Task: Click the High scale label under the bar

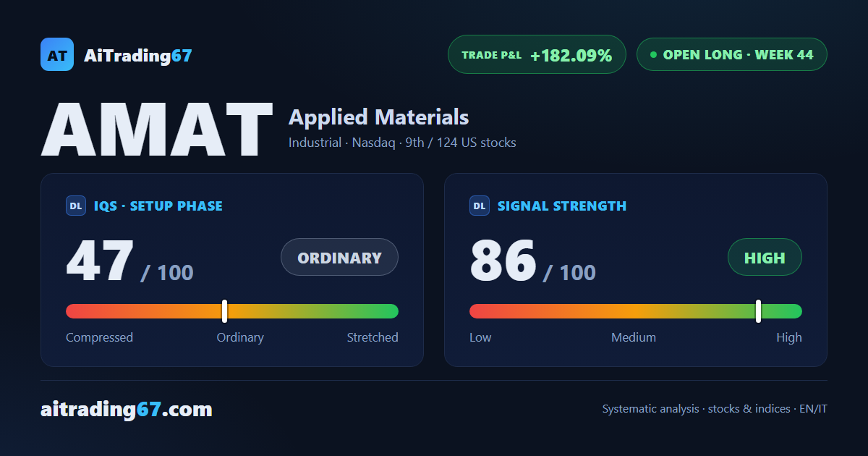Action: [x=789, y=337]
